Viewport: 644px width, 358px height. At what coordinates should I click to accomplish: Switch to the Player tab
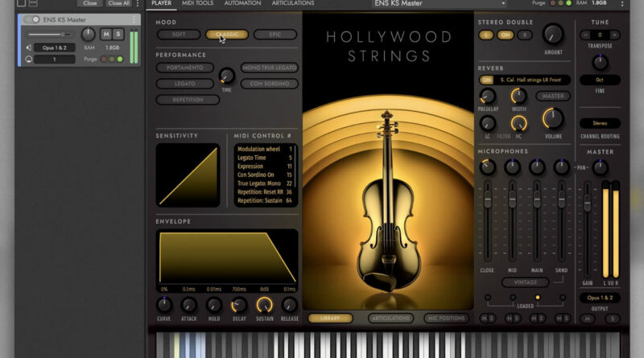click(x=162, y=3)
